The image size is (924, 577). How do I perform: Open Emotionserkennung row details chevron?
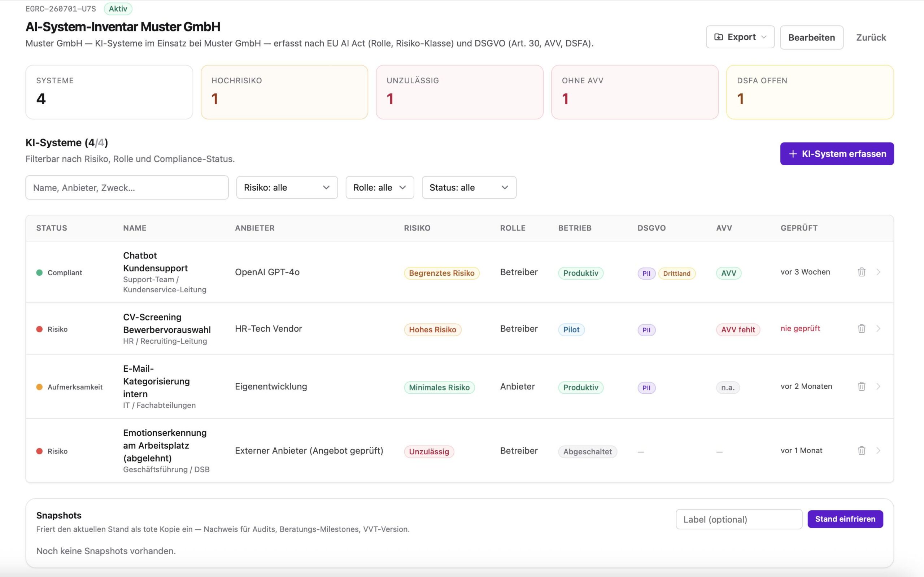coord(878,450)
